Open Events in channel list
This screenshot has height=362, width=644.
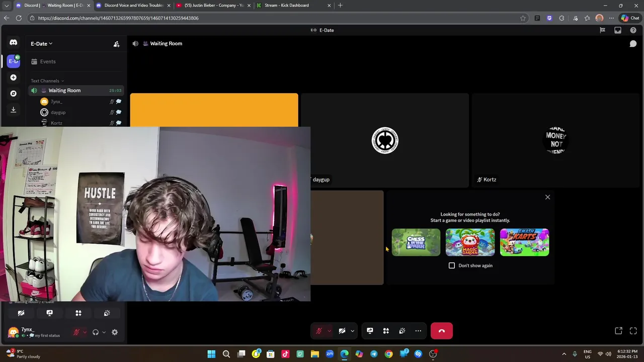point(76,61)
